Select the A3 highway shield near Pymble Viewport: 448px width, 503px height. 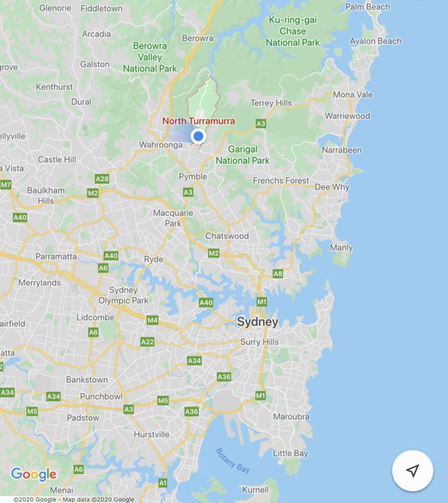pos(188,192)
